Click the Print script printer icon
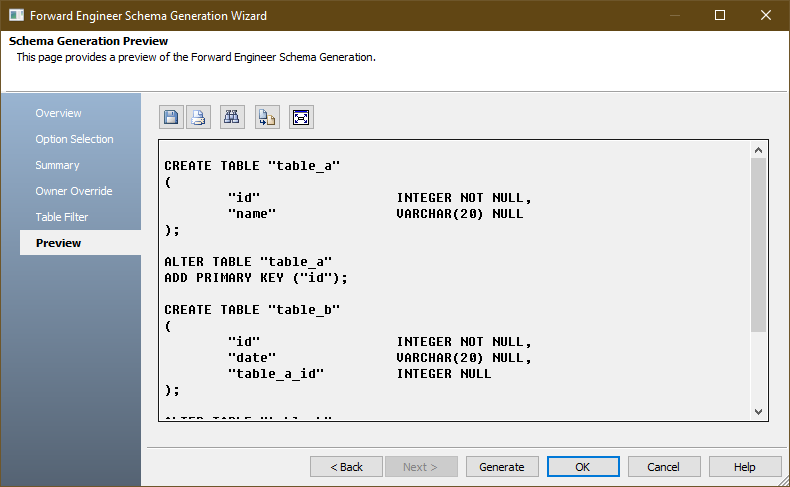790x487 pixels. (199, 117)
